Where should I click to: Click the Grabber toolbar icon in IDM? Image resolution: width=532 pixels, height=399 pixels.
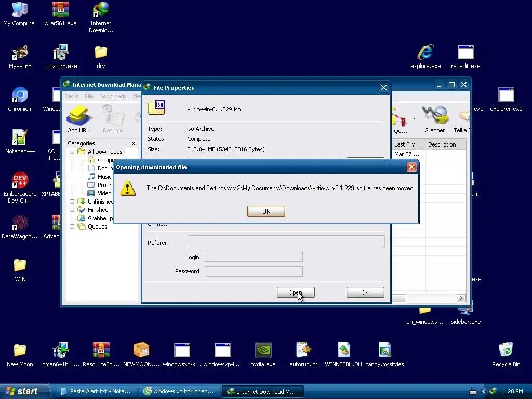coord(434,119)
